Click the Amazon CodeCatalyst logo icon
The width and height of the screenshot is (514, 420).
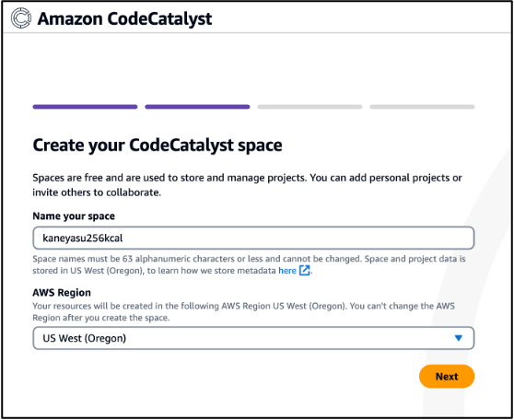(21, 18)
